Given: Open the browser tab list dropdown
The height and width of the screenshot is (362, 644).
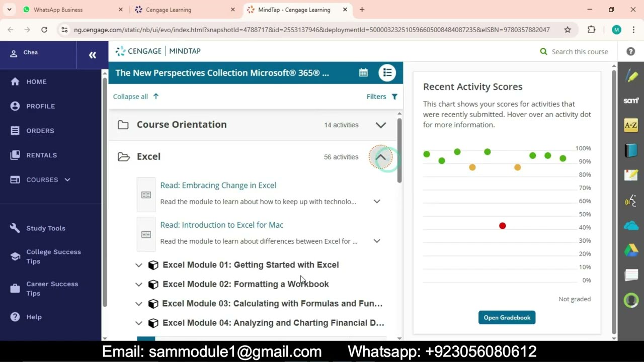Looking at the screenshot, I should pos(9,10).
